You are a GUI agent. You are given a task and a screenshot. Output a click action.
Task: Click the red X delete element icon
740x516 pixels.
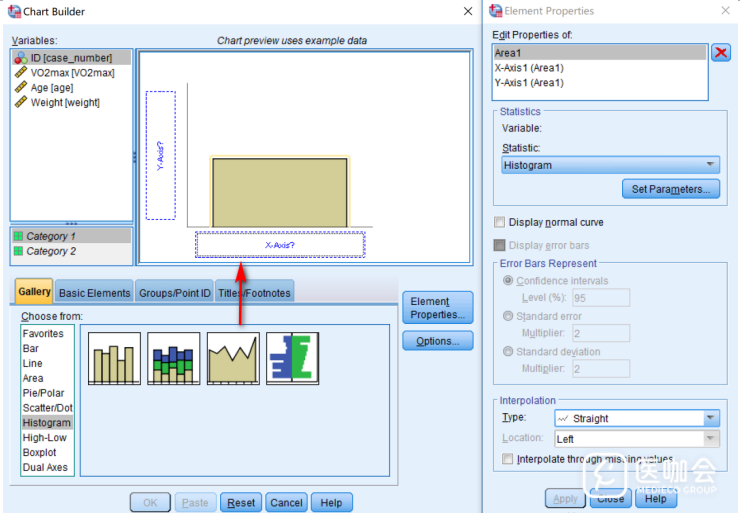(x=720, y=53)
